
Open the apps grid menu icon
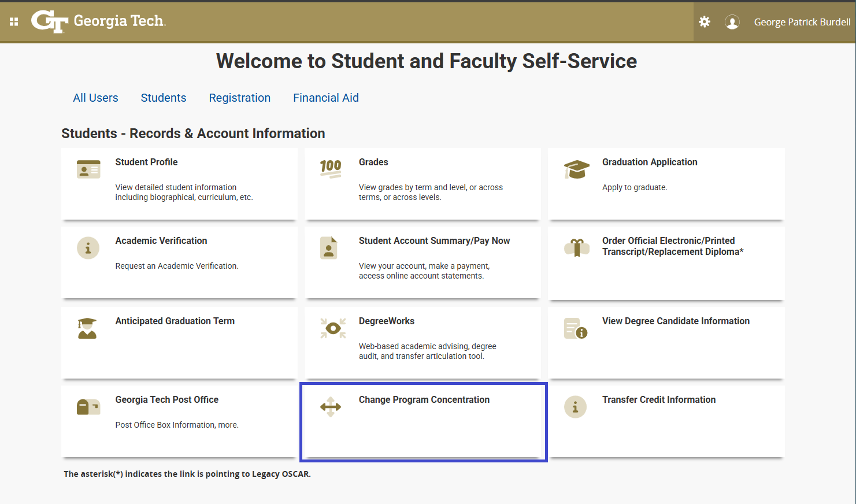14,22
